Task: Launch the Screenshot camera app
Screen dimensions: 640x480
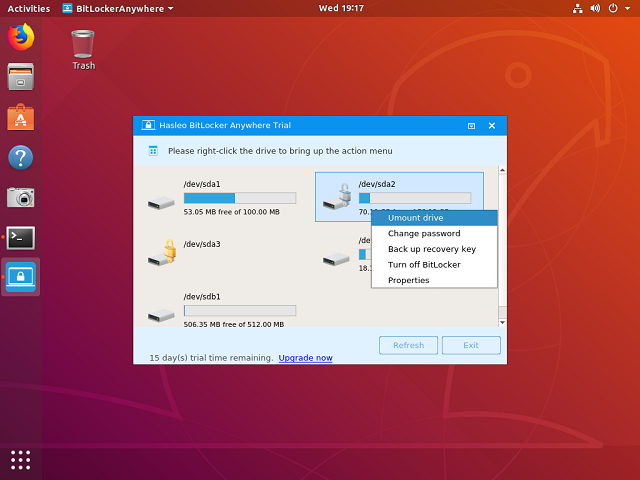Action: [20, 198]
